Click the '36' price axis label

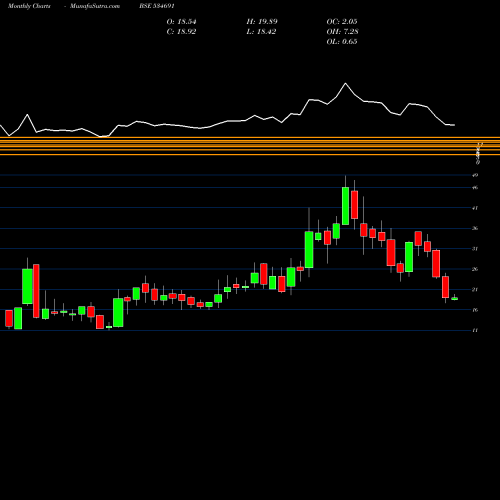point(475,228)
